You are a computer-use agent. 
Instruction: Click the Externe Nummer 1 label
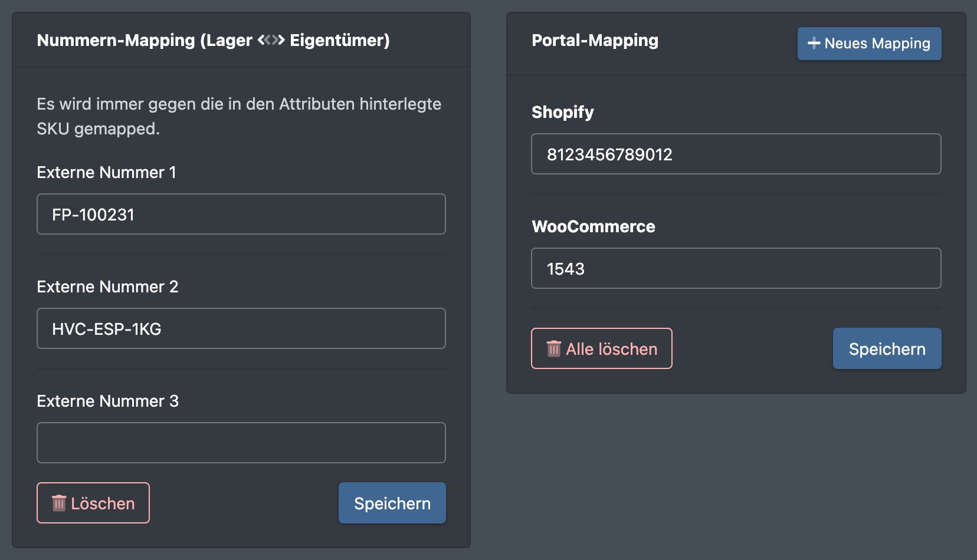coord(106,172)
